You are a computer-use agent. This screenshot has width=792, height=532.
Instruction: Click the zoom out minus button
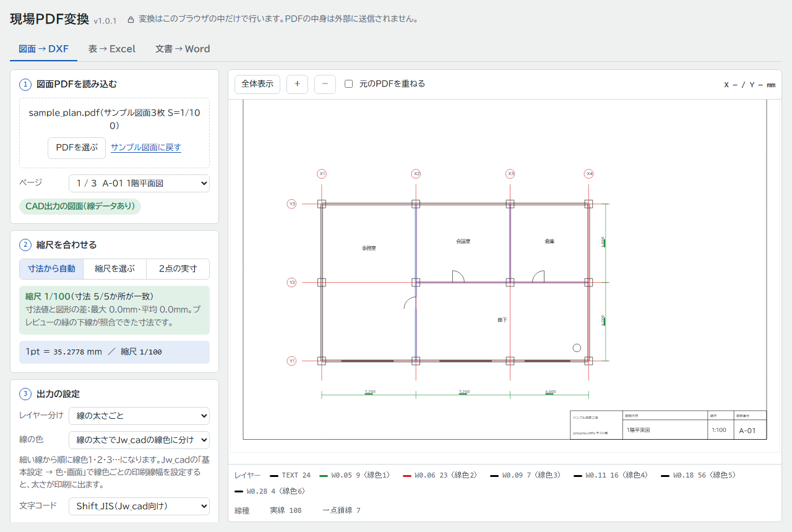pos(325,84)
